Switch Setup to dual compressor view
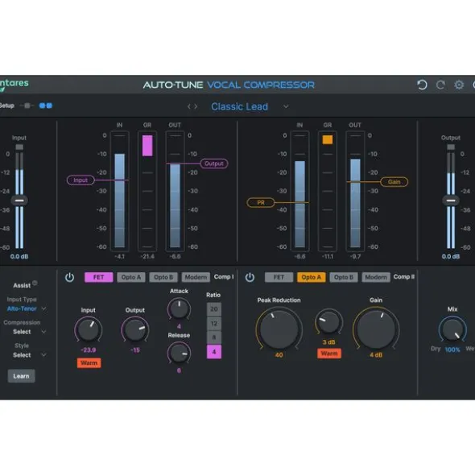475x476 pixels. 46,106
